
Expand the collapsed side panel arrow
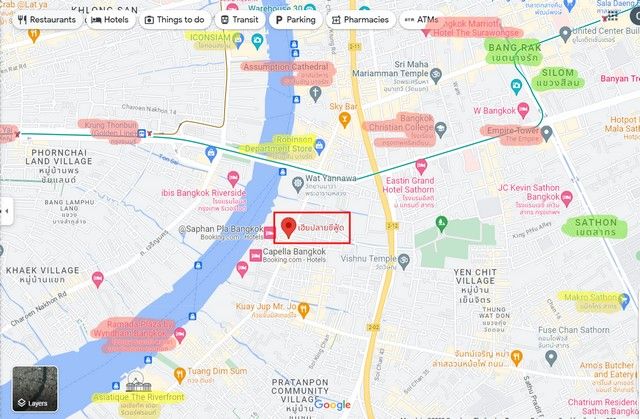6,211
